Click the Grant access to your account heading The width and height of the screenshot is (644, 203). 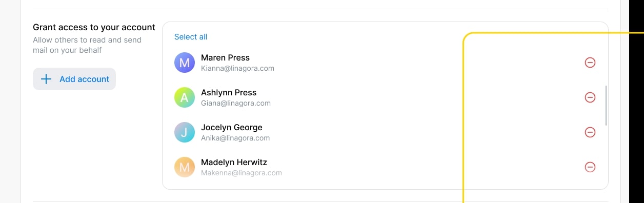pos(94,27)
